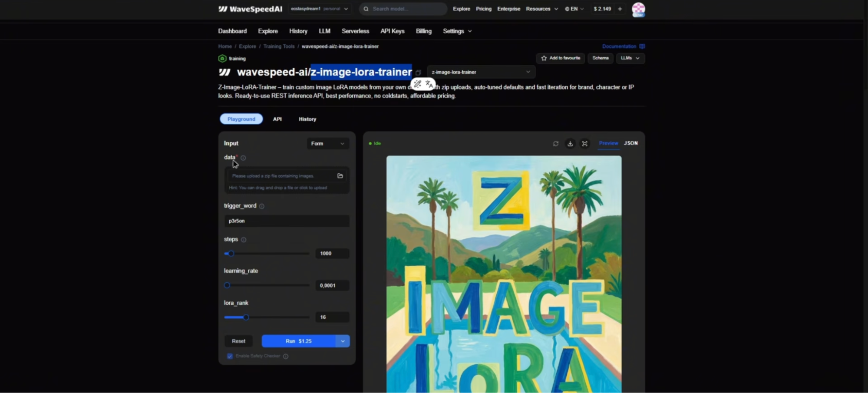Add credits with the plus icon
Screen dimensions: 868x393
pos(620,9)
